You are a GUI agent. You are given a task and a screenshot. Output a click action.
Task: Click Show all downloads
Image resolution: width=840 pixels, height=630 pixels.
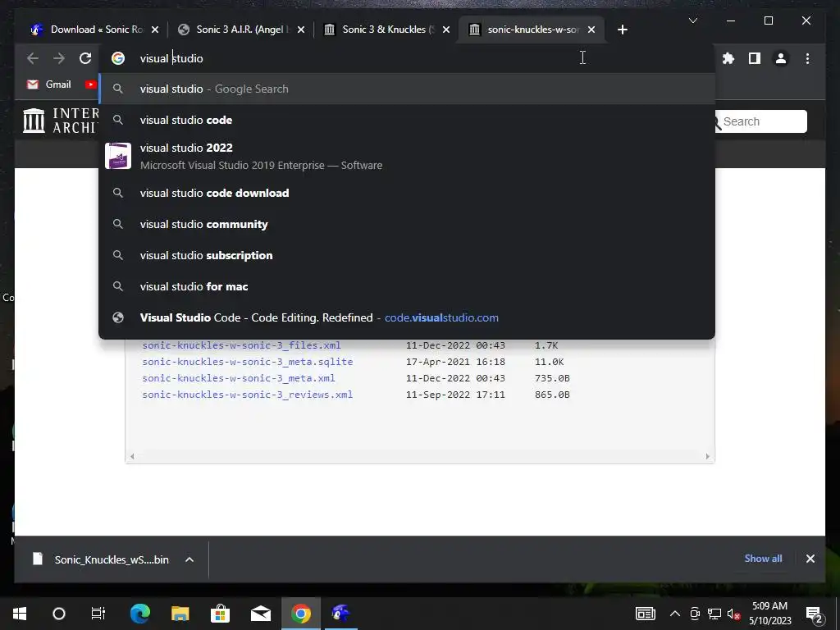[x=763, y=559]
